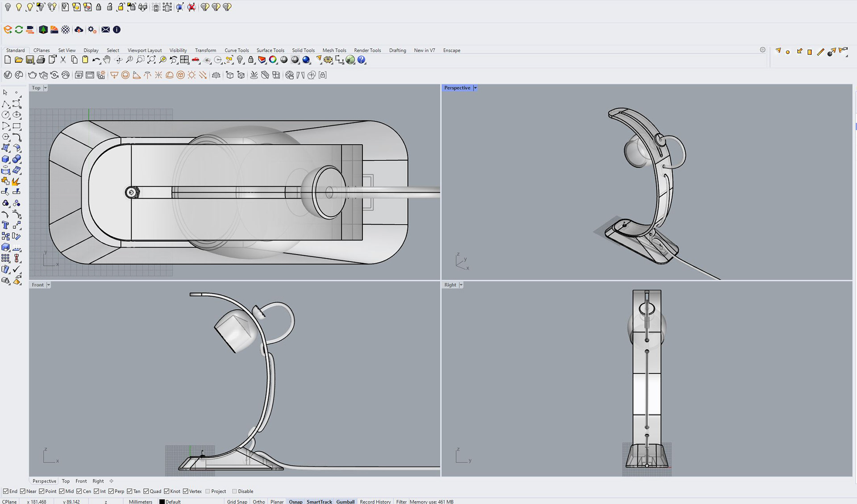The image size is (857, 504).
Task: Open the Options gear icon
Action: pyautogui.click(x=328, y=60)
